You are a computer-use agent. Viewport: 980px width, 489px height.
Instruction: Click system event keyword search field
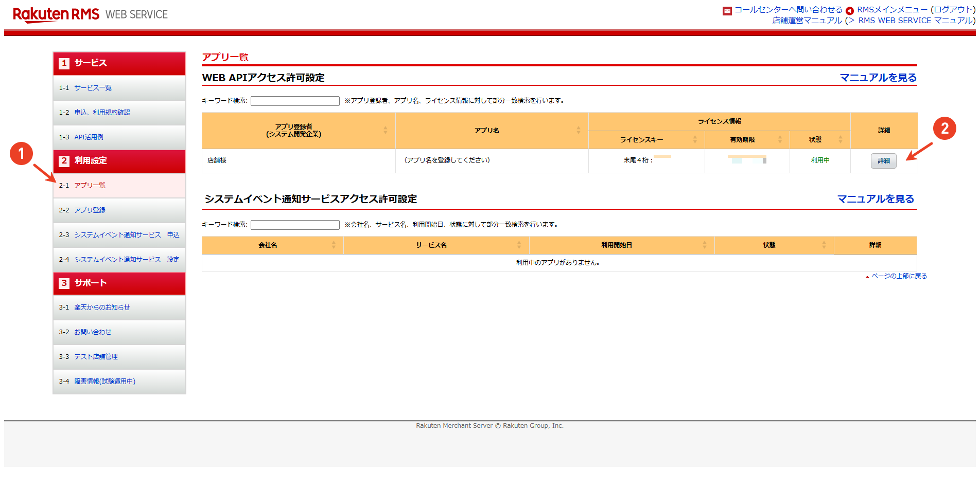pos(295,225)
